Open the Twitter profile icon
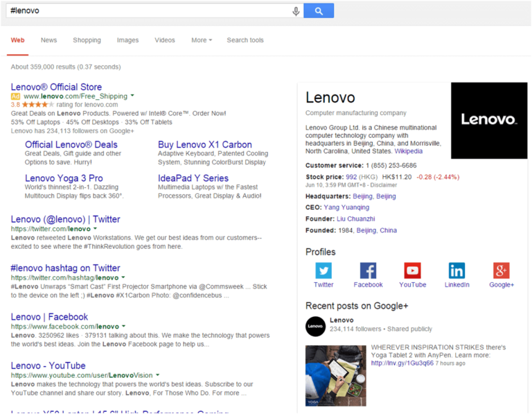532x414 pixels. tap(323, 270)
